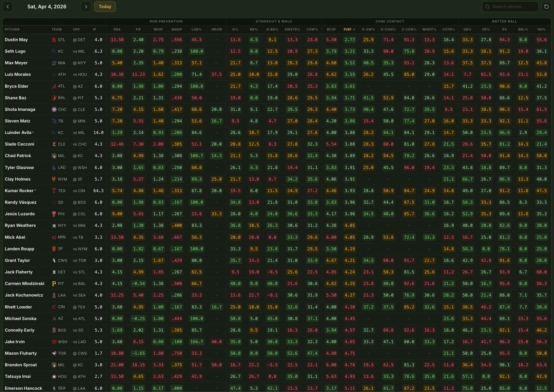Click the STL team logo in Dustin May row
The image size is (554, 392).
pyautogui.click(x=54, y=40)
